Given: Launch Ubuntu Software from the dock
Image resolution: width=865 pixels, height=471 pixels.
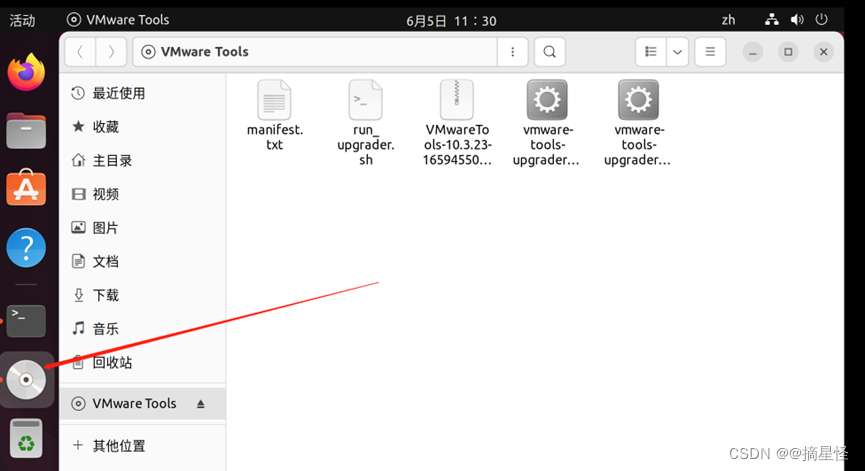Looking at the screenshot, I should [26, 188].
